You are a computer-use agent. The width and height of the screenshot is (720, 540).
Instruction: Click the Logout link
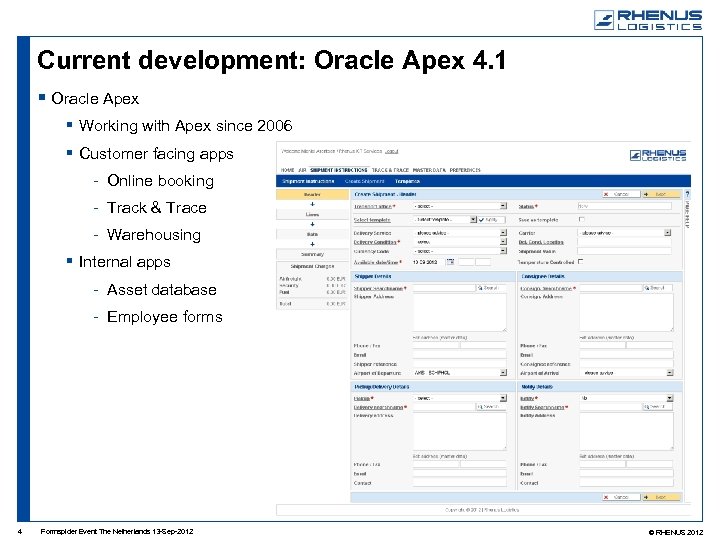pos(392,151)
